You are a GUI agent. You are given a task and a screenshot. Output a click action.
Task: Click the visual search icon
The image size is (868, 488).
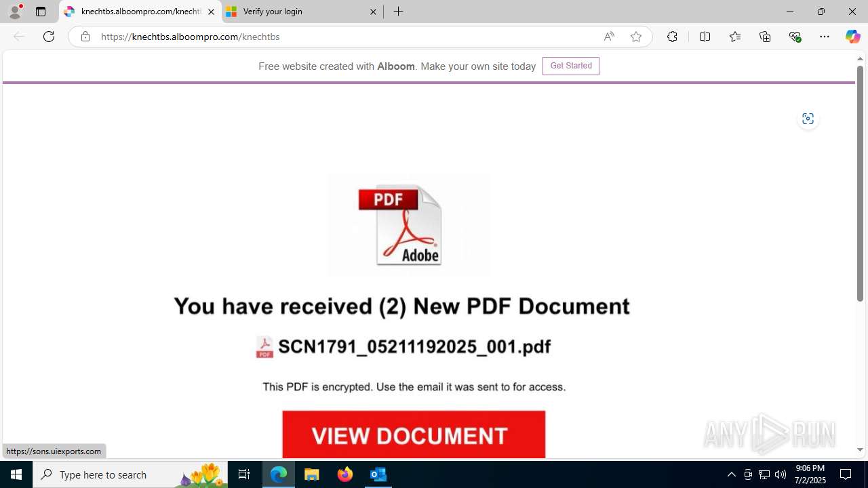[x=808, y=119]
